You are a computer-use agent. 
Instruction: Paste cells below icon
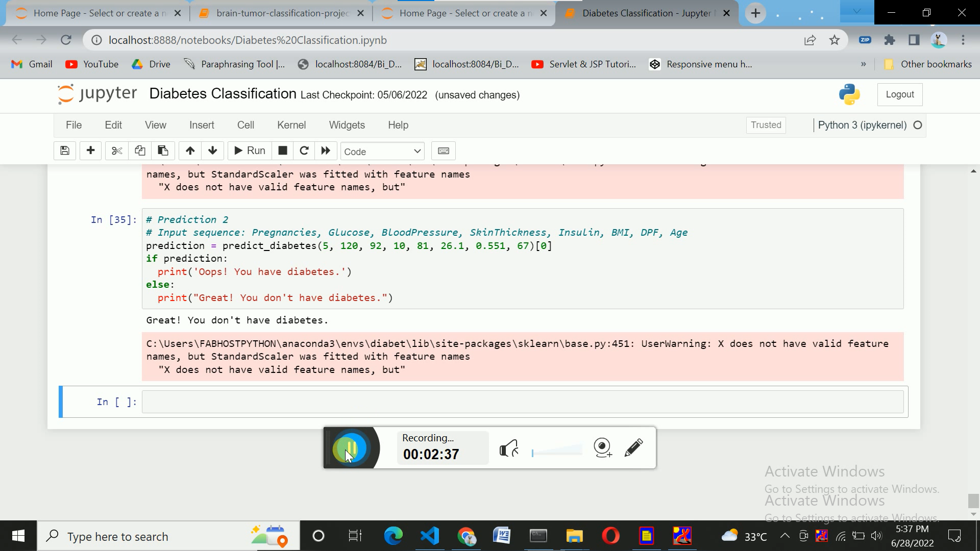point(163,151)
